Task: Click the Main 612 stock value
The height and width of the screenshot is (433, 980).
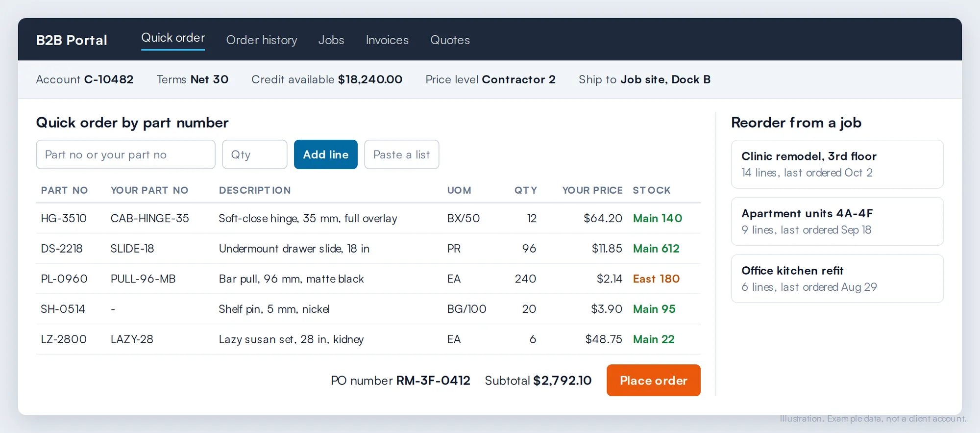Action: click(656, 249)
